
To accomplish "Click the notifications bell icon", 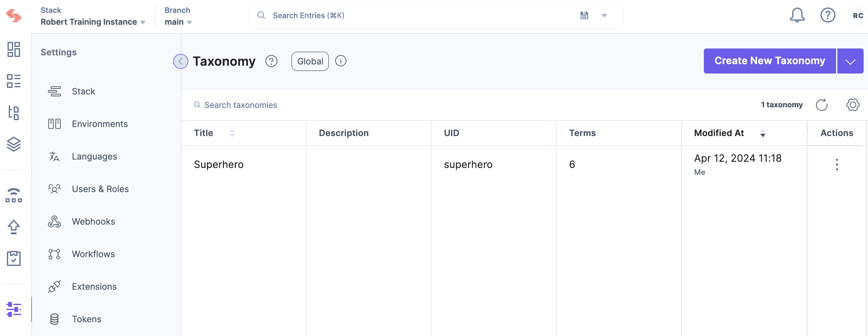I will coord(797,15).
